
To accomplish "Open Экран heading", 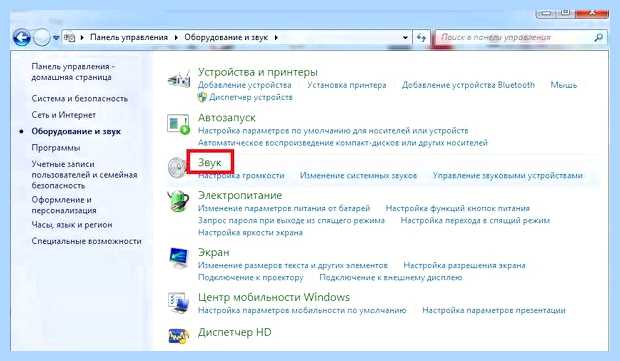I will (214, 252).
